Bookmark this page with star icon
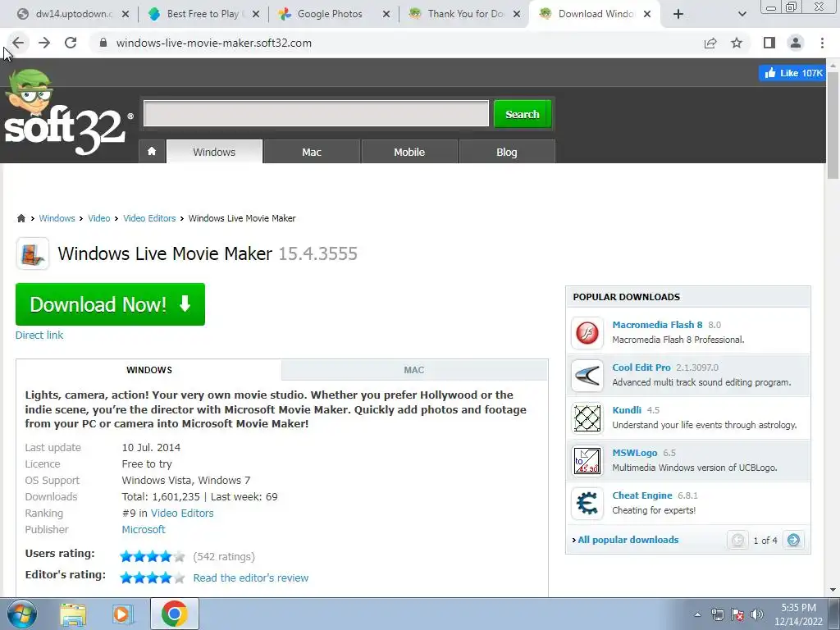The width and height of the screenshot is (840, 630). (737, 43)
